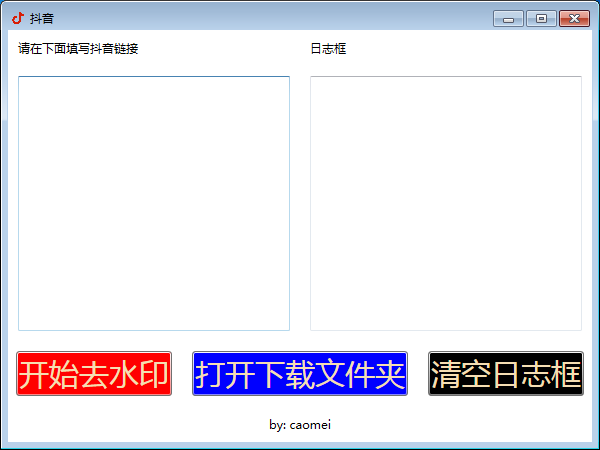Click the 日志框 label
Viewport: 600px width, 450px height.
click(x=328, y=49)
